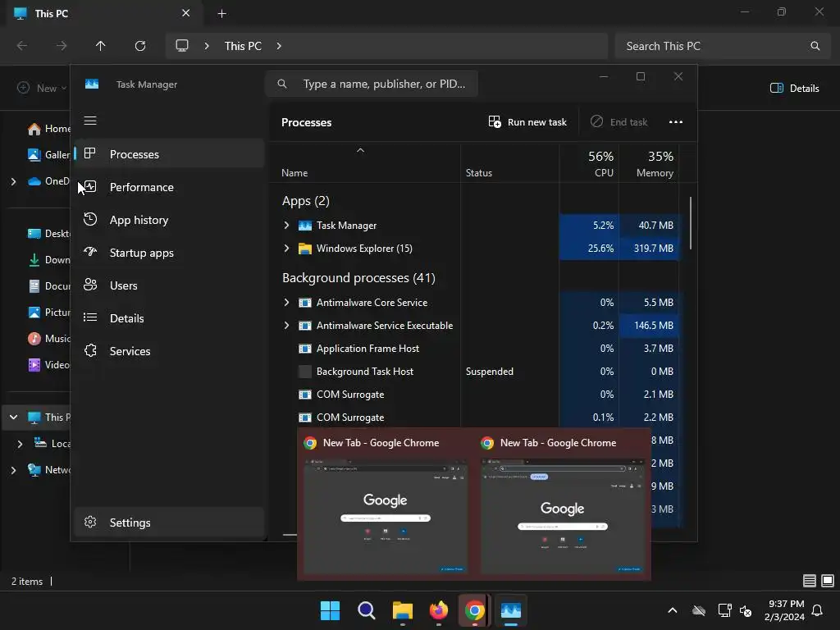Open Music folder in Explorer sidebar

coord(48,339)
